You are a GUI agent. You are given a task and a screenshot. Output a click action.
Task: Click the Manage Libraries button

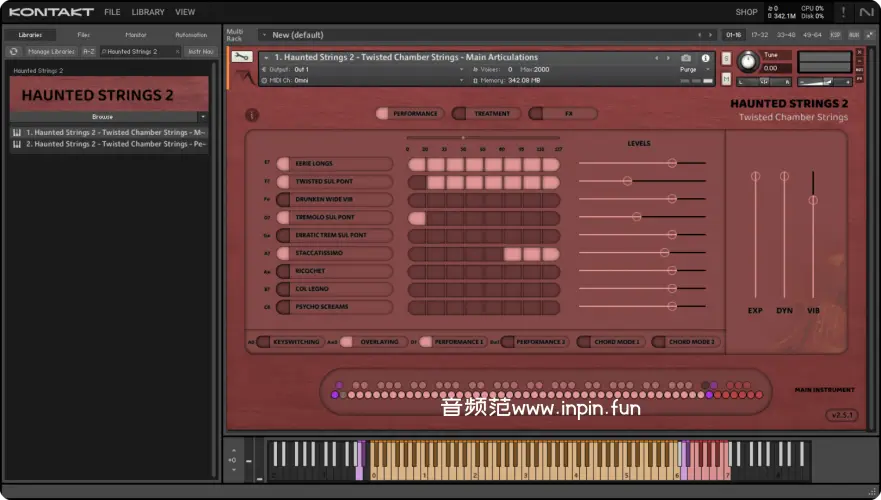[51, 51]
